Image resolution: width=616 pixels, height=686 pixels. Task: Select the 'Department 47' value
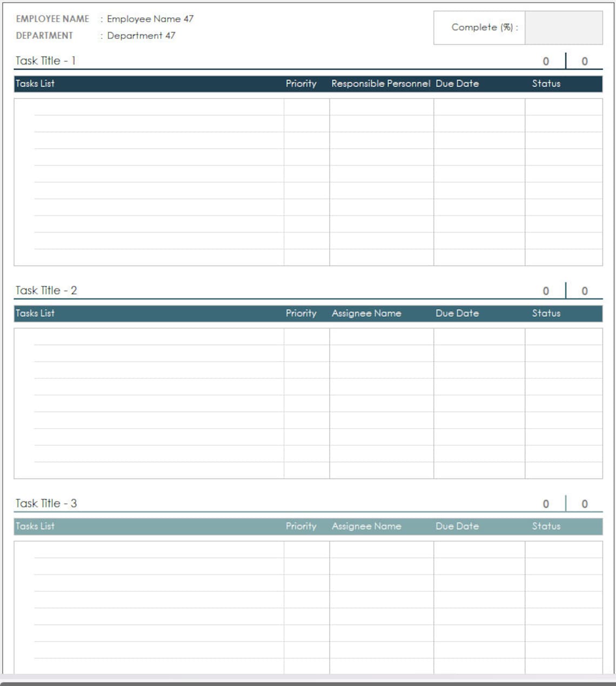pyautogui.click(x=141, y=36)
